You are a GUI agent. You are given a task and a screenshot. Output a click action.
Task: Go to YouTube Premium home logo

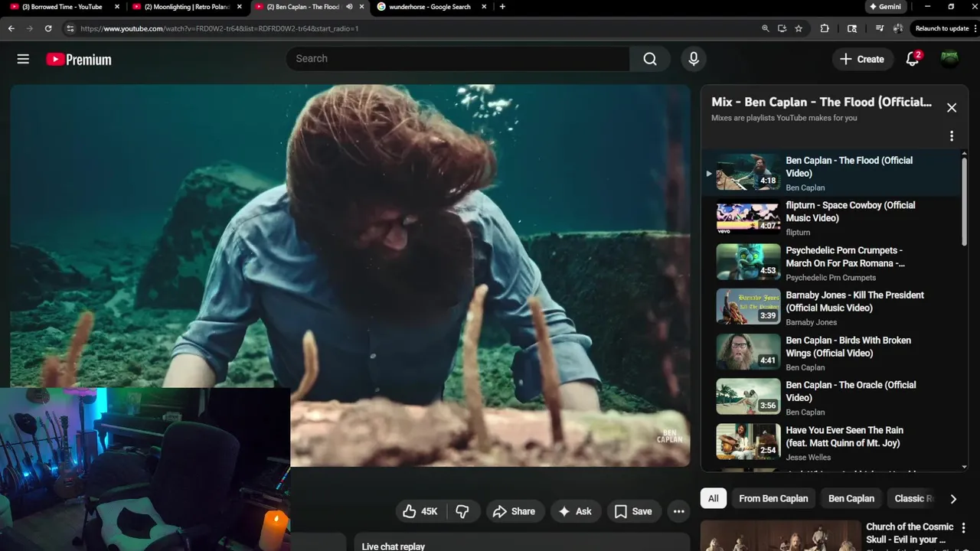tap(78, 59)
